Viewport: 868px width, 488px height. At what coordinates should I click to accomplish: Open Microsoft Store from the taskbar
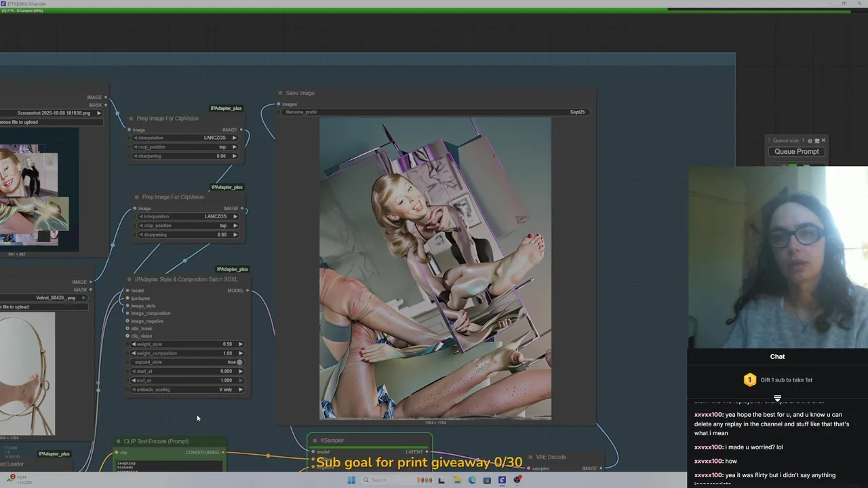(488, 481)
